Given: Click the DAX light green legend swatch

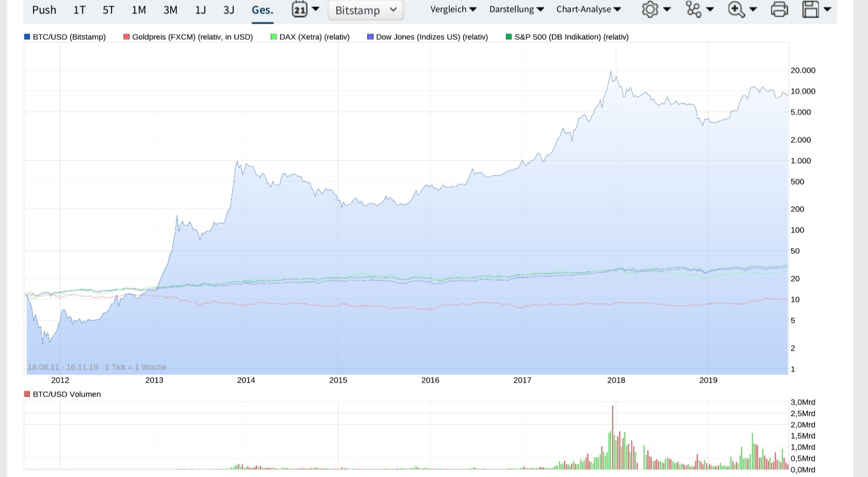Looking at the screenshot, I should tap(274, 37).
